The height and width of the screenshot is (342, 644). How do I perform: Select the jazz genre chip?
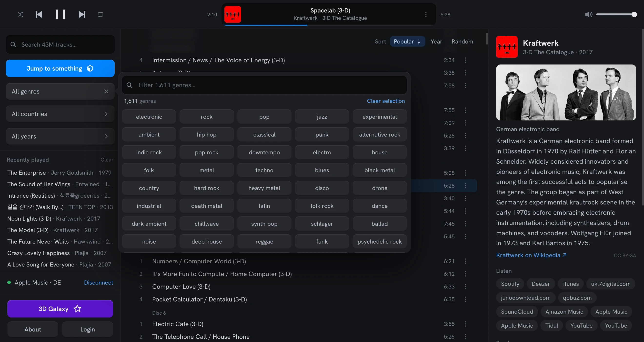(x=322, y=117)
